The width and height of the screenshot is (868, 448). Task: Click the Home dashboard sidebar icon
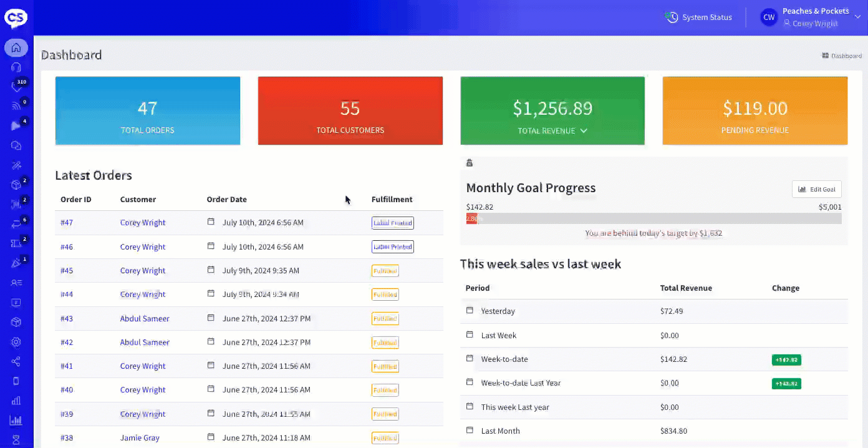16,47
